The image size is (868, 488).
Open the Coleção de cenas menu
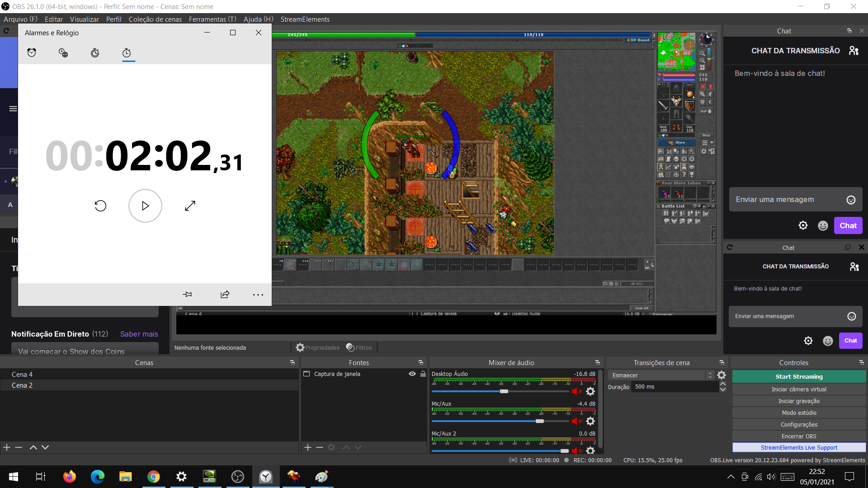pos(155,19)
